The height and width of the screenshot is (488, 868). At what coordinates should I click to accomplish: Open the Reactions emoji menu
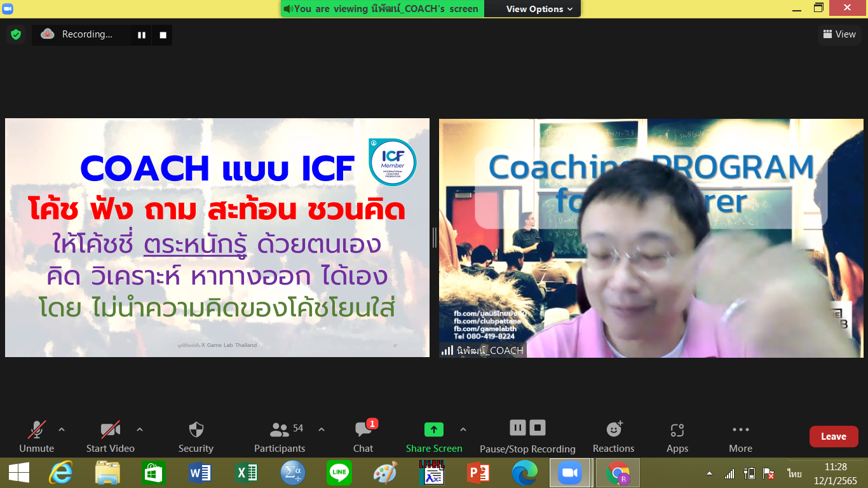(613, 437)
